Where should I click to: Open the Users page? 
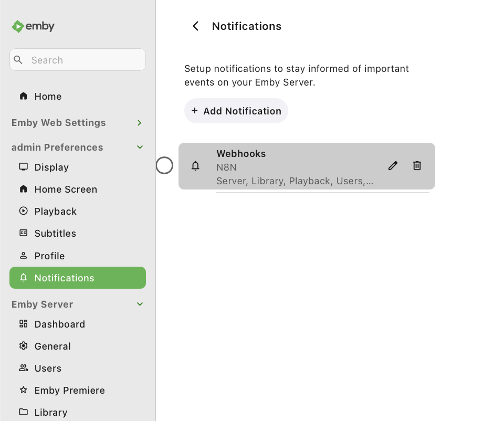(x=48, y=368)
